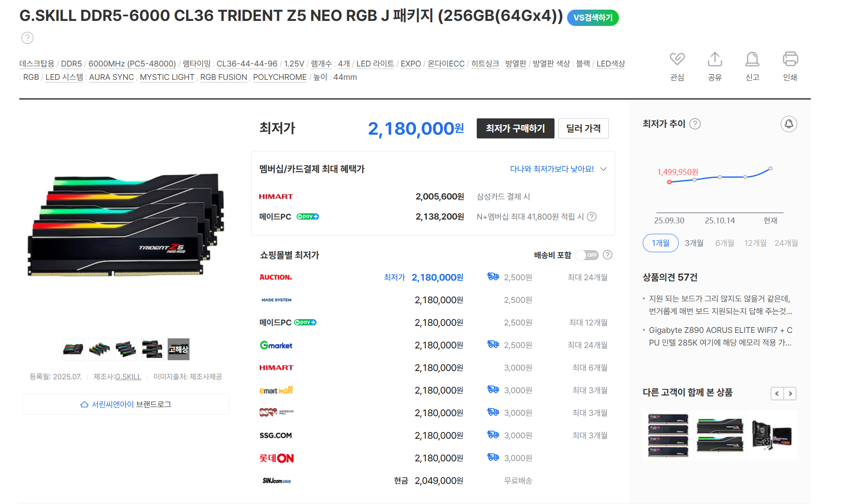The height and width of the screenshot is (504, 851).
Task: Switch to the 3개월 trend tab
Action: 694,243
